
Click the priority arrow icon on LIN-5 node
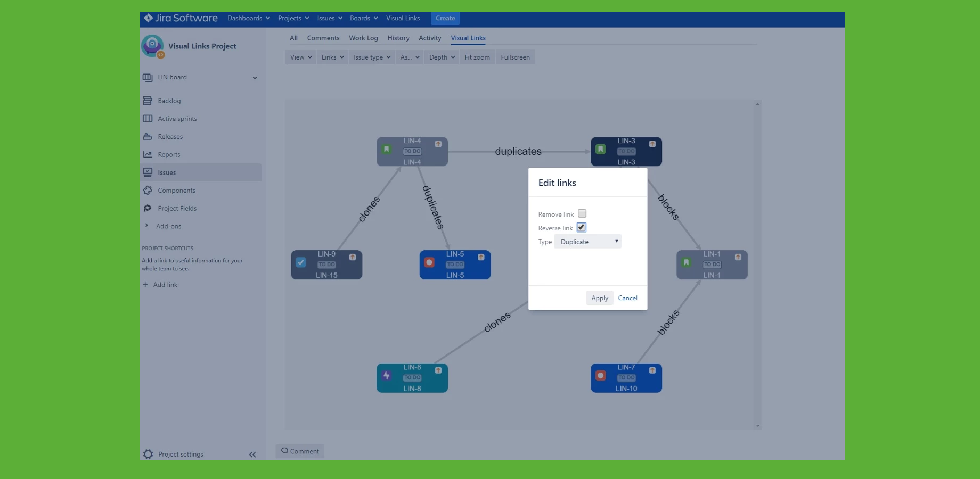click(481, 257)
